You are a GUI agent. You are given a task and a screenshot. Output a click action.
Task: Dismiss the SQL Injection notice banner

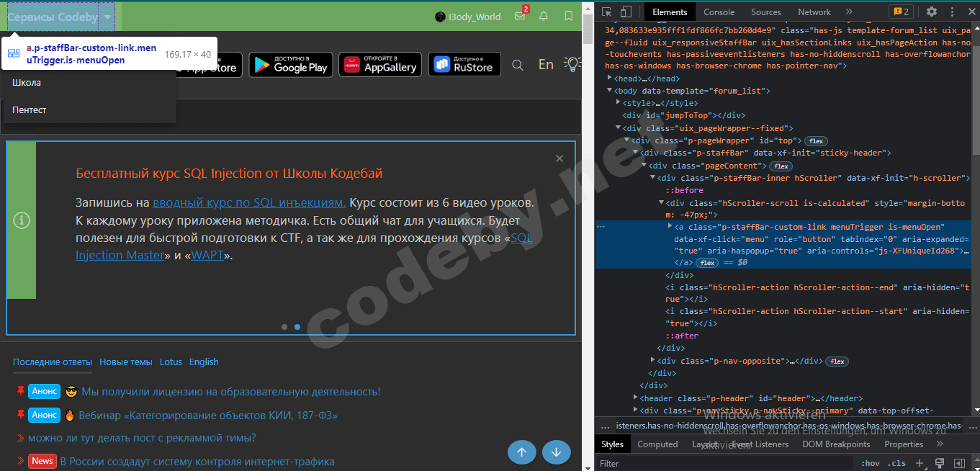tap(559, 158)
